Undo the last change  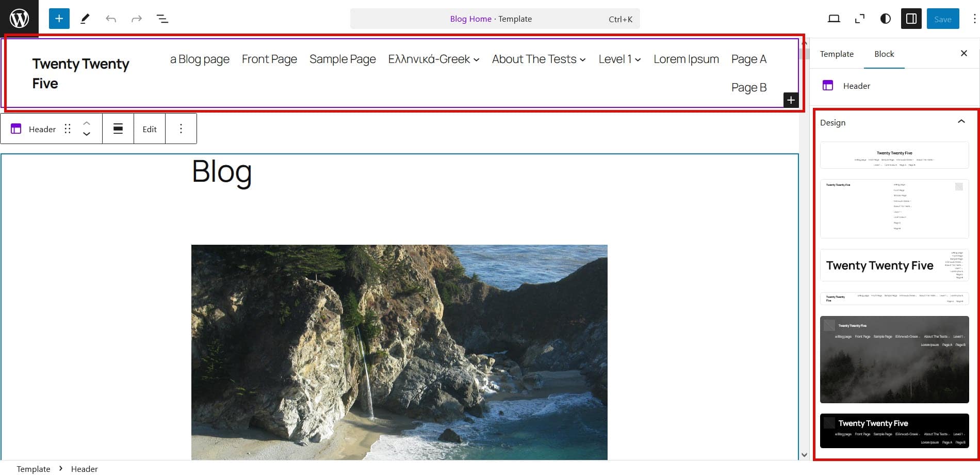pos(111,19)
